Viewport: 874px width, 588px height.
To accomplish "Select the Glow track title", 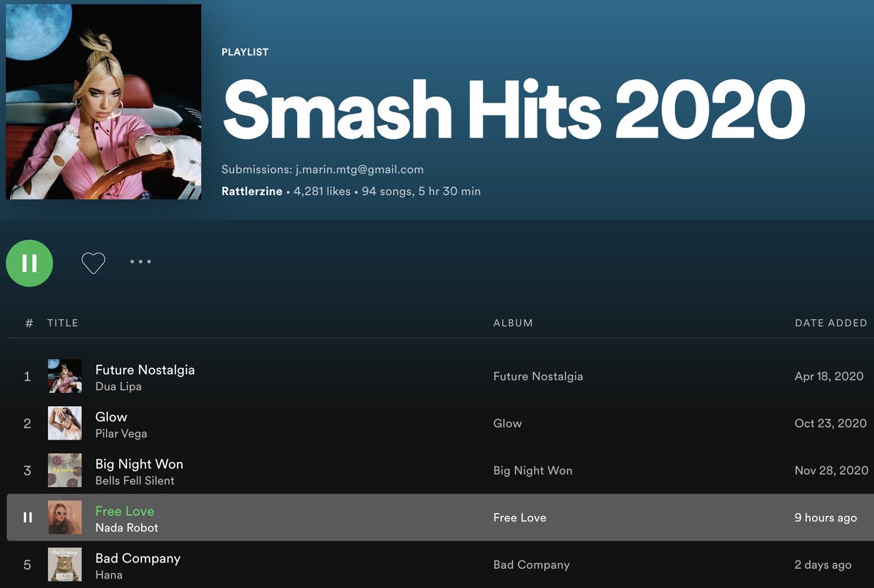I will coord(111,417).
